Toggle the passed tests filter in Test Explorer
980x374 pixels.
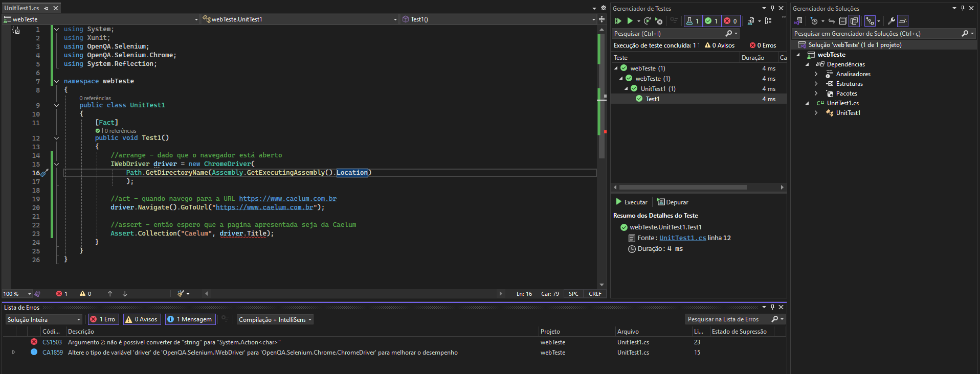coord(711,21)
